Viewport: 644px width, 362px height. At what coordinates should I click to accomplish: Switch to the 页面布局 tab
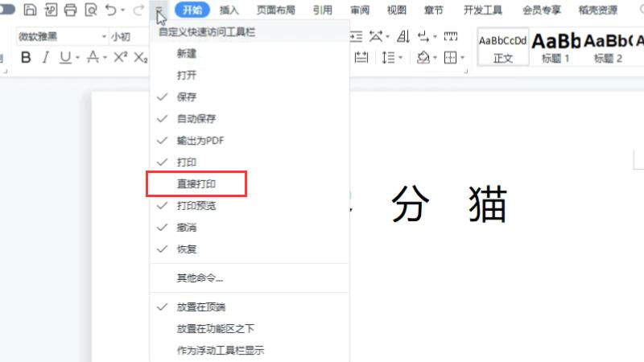275,10
